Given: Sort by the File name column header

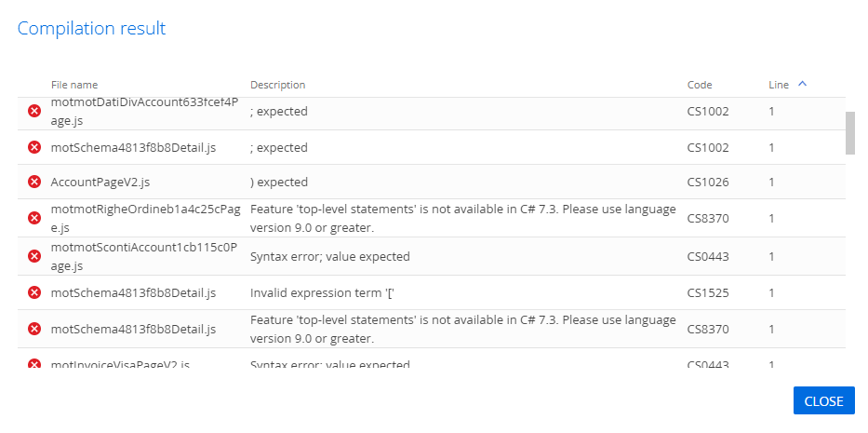Looking at the screenshot, I should click(x=74, y=85).
